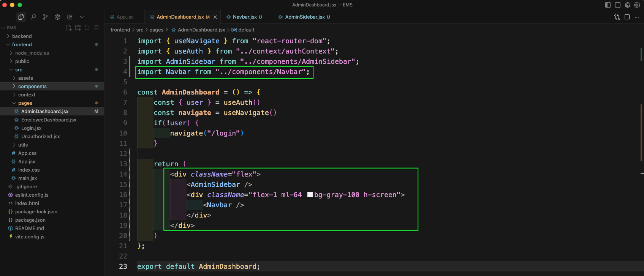Open App.css file
This screenshot has height=276, width=644.
(27, 153)
